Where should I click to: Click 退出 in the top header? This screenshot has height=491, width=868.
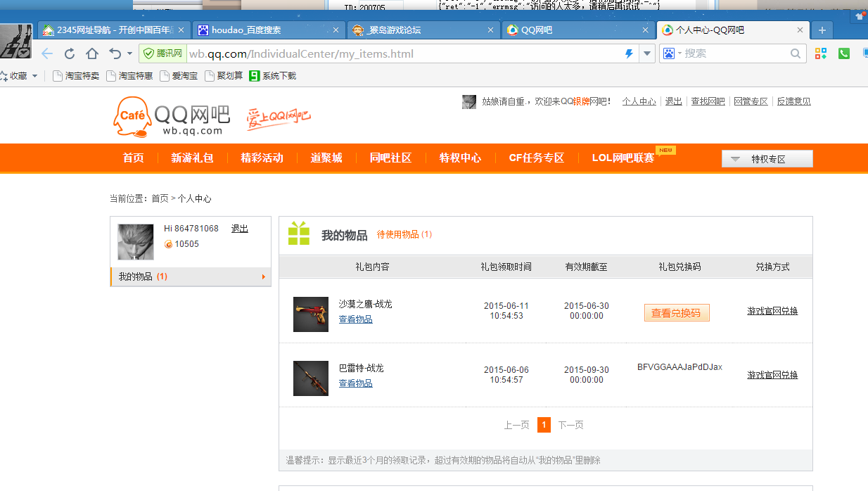(x=674, y=101)
